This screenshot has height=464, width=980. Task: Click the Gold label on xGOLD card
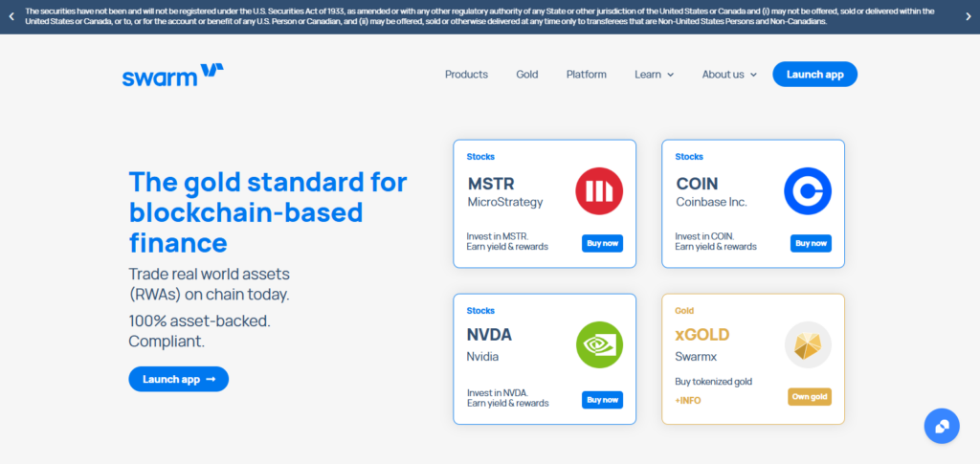684,310
